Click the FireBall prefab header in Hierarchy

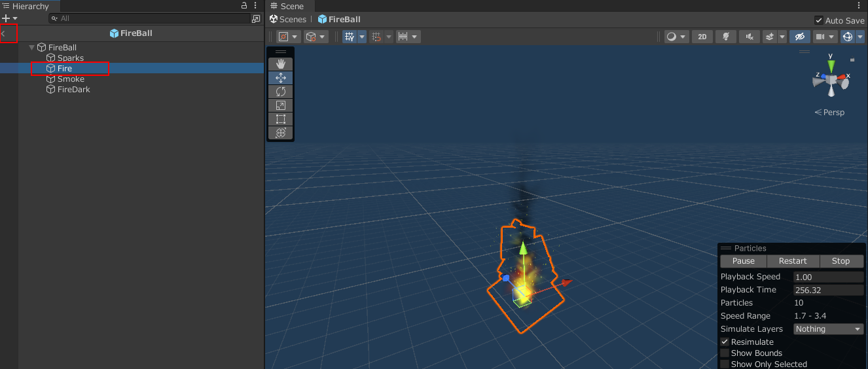click(132, 33)
